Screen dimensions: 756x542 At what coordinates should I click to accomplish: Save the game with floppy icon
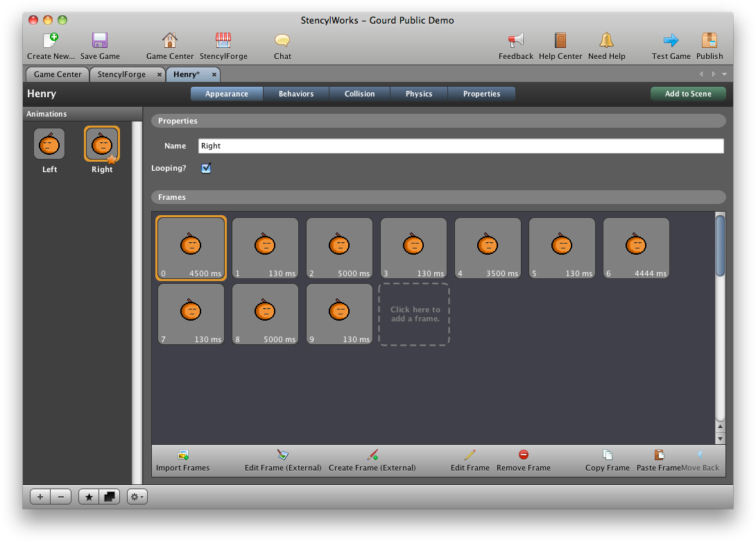[100, 41]
